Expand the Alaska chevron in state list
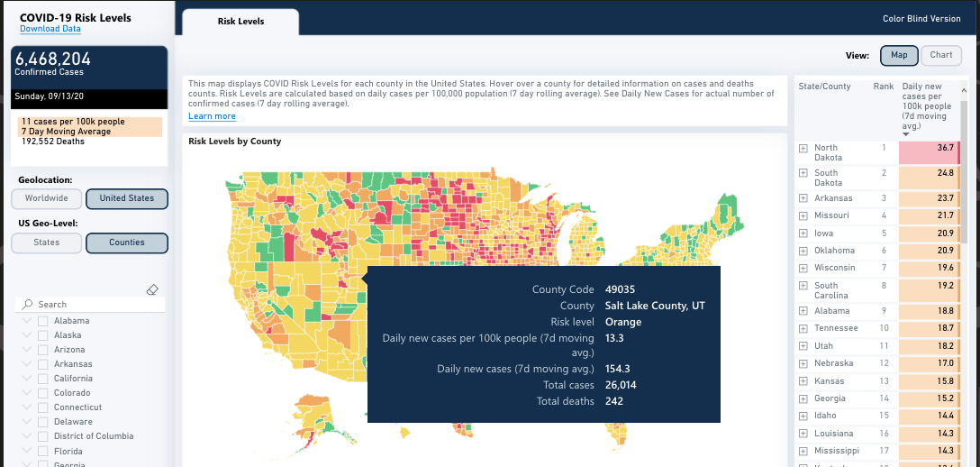This screenshot has height=467, width=980. (x=26, y=335)
